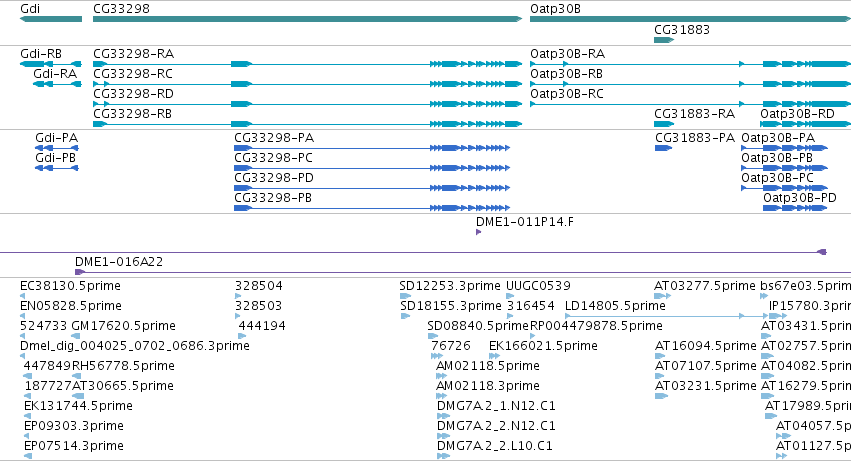Select the 187727 feature
Screen dimensions: 851x461
pos(48,387)
